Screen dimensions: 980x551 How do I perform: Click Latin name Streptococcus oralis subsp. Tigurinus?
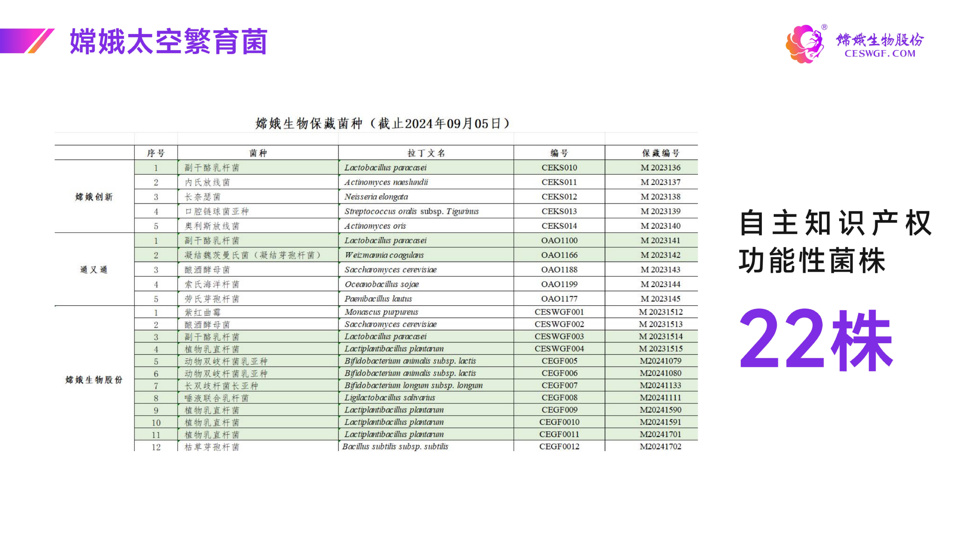412,211
